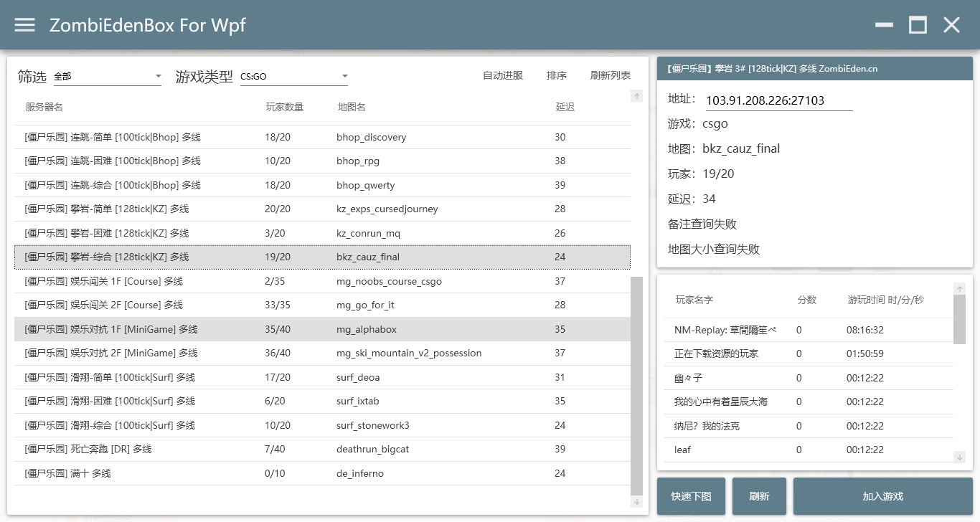The height and width of the screenshot is (522, 980).
Task: Click the scroll-down arrow on the player list panel
Action: click(x=960, y=457)
